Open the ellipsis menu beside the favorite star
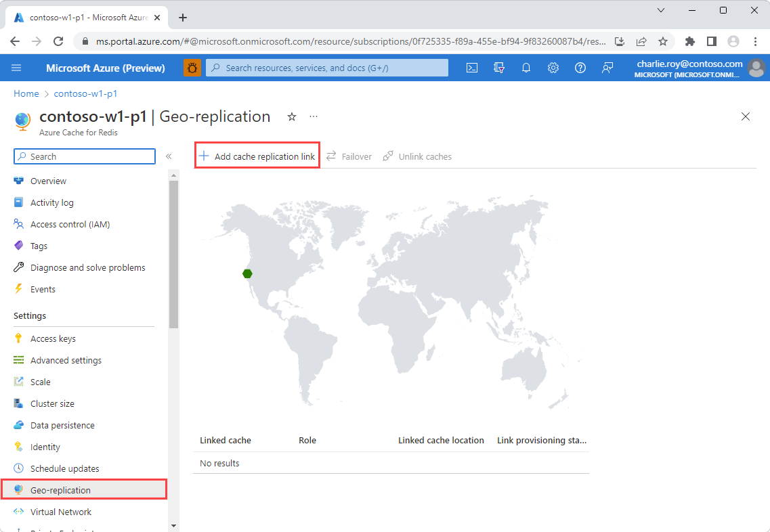Viewport: 770px width, 532px height. tap(313, 116)
